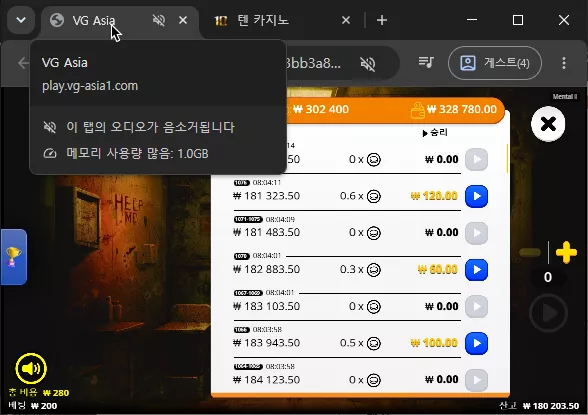Click the wallet icon beside ₩ 328 780.00

(x=417, y=110)
